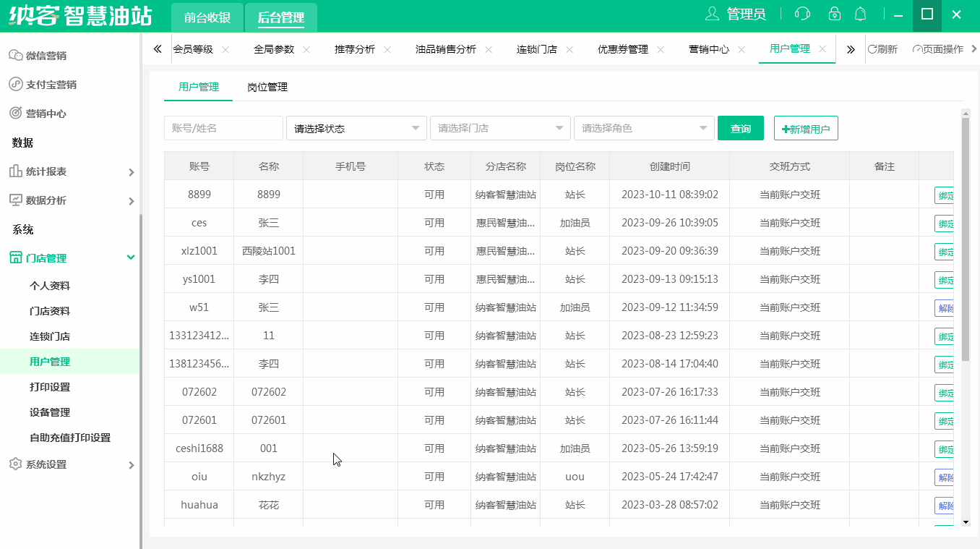Click the lock screen icon at top
The image size is (980, 549).
(835, 14)
